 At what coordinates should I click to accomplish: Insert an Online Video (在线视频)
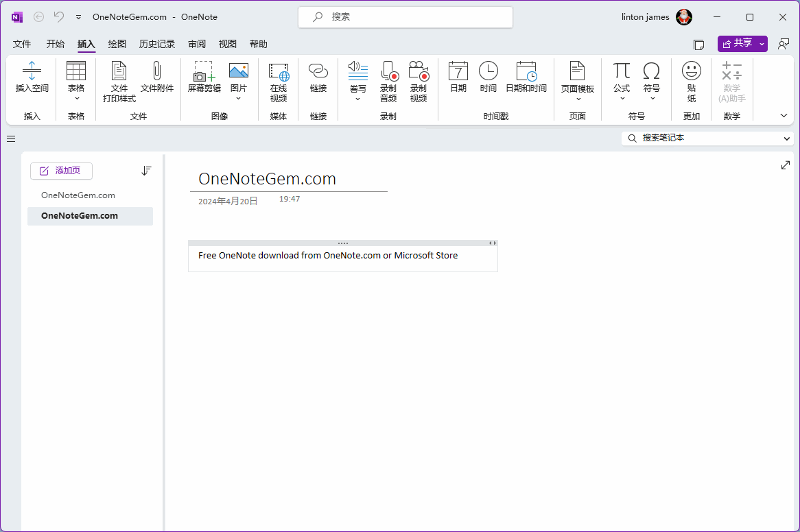point(279,71)
